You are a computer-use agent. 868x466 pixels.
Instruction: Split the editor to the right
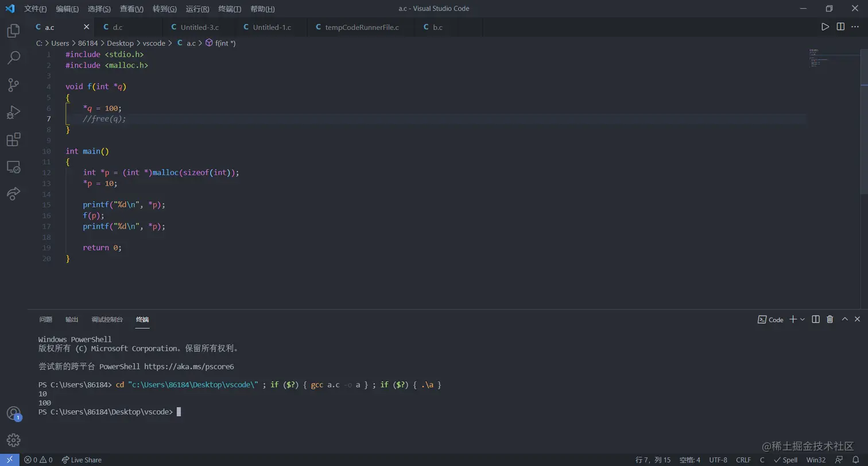tap(840, 27)
